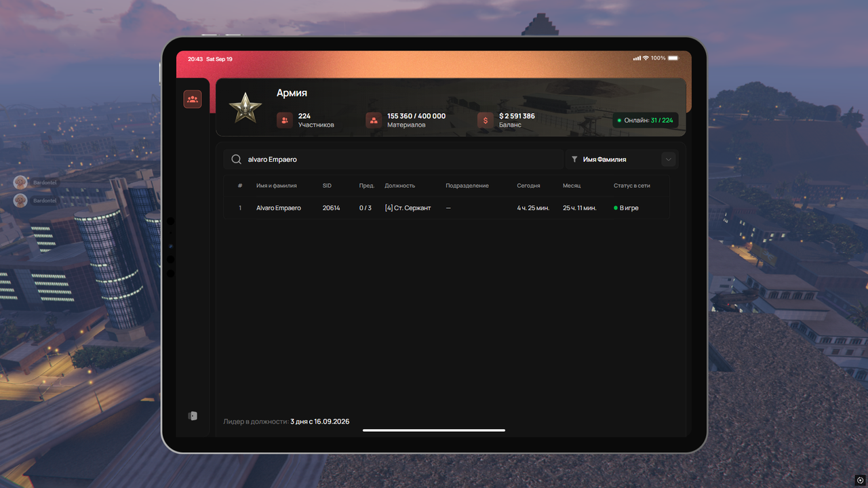Click the Пред. column header
This screenshot has height=488, width=868.
pos(367,186)
